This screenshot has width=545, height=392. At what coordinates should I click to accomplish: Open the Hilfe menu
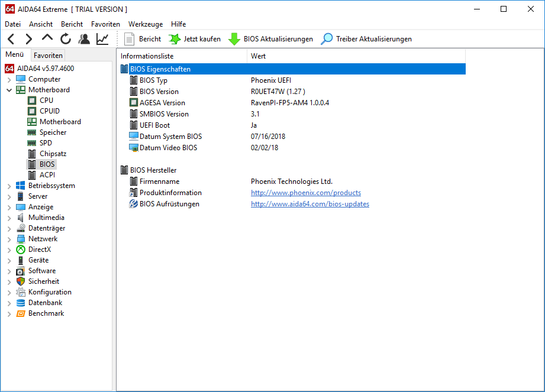point(178,24)
